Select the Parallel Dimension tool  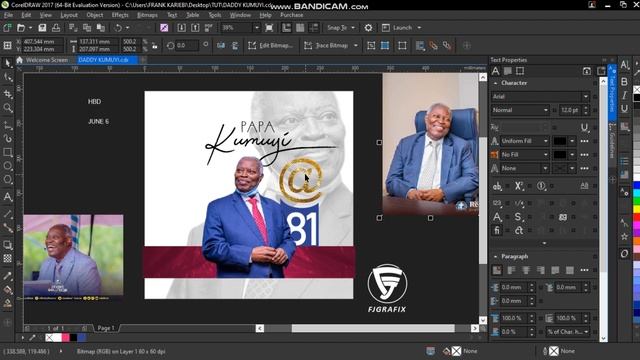click(x=7, y=214)
